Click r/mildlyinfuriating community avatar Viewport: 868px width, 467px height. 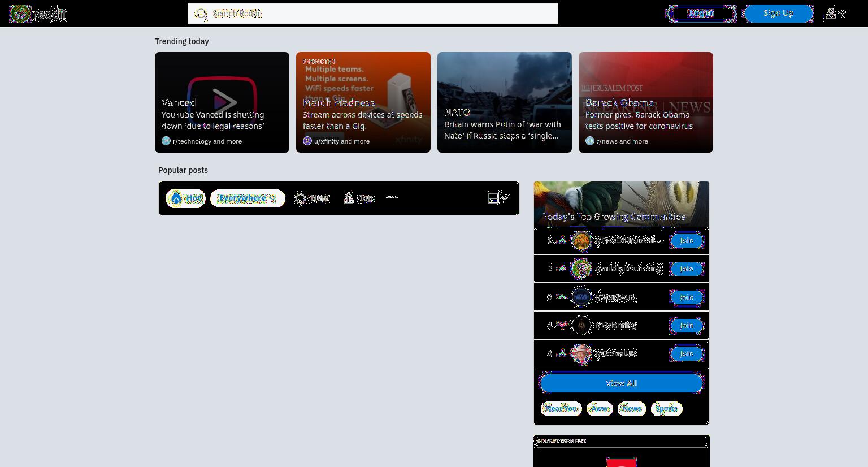pyautogui.click(x=581, y=269)
